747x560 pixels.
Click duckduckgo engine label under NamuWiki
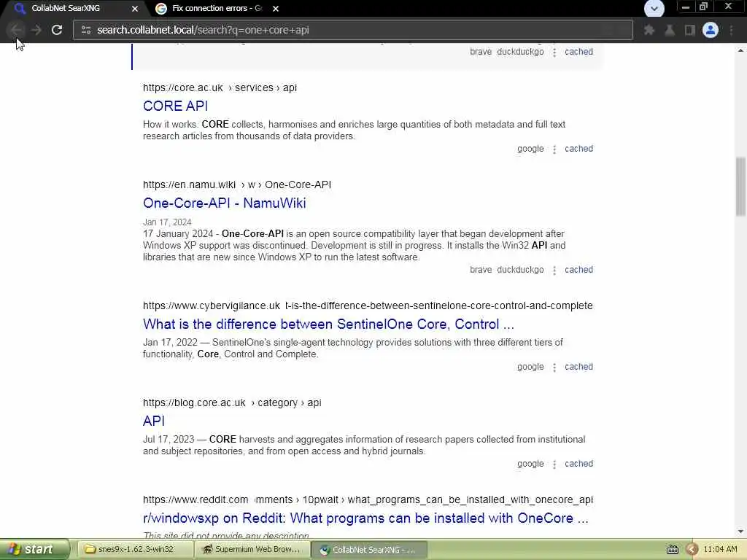pos(520,270)
